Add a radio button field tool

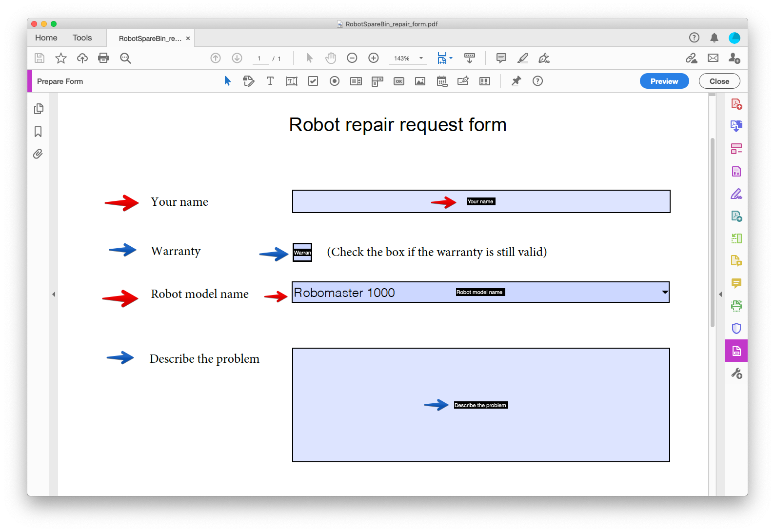click(335, 81)
